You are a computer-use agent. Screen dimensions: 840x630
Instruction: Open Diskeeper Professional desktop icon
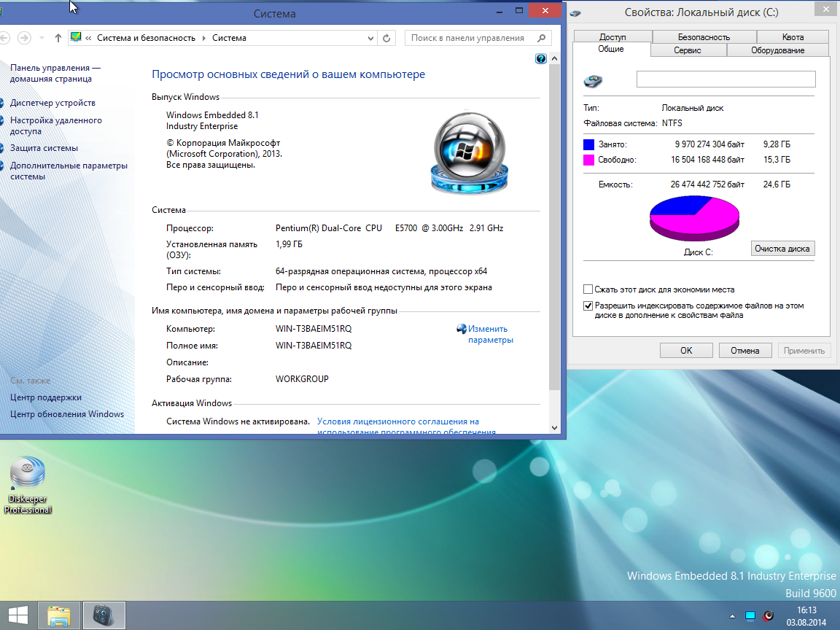coord(28,485)
